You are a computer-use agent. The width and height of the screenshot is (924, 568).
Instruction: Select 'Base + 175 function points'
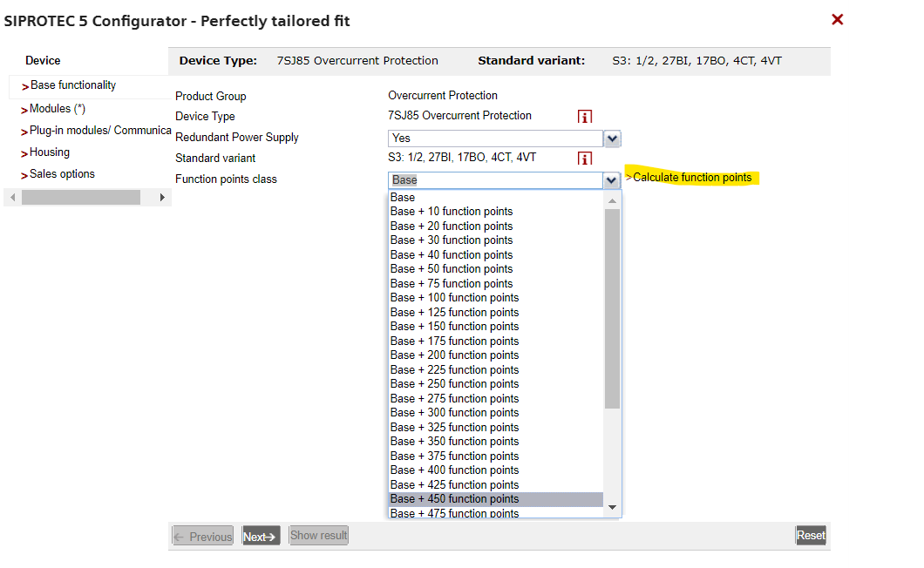tap(496, 341)
